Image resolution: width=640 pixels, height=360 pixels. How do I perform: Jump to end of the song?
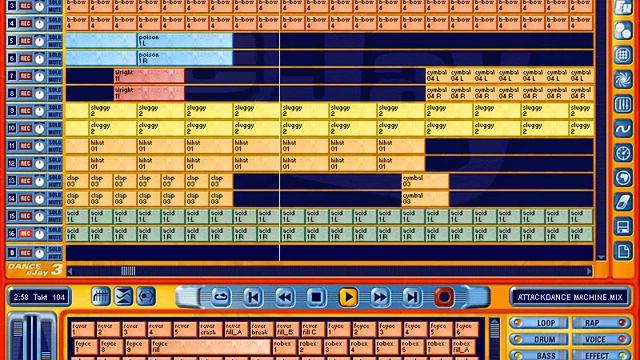coord(412,297)
